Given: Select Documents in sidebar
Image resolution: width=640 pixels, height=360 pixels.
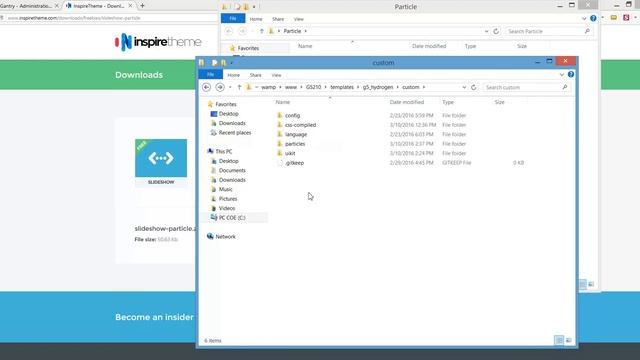Looking at the screenshot, I should click(x=232, y=170).
